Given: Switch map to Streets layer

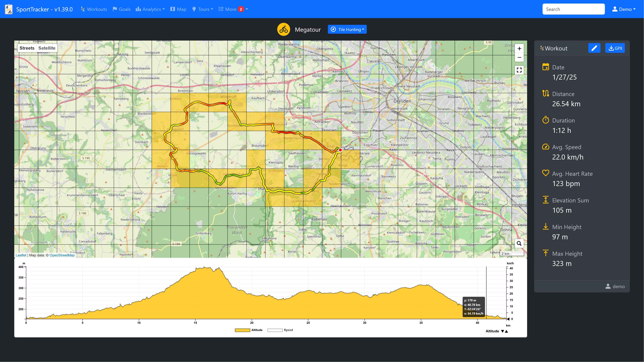Looking at the screenshot, I should [x=27, y=48].
